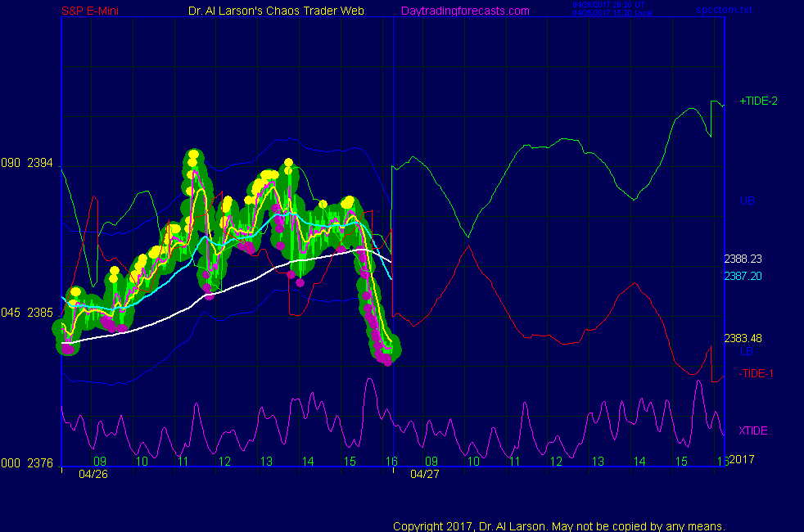Click the '13' hour label of the 04/27 session

[598, 462]
